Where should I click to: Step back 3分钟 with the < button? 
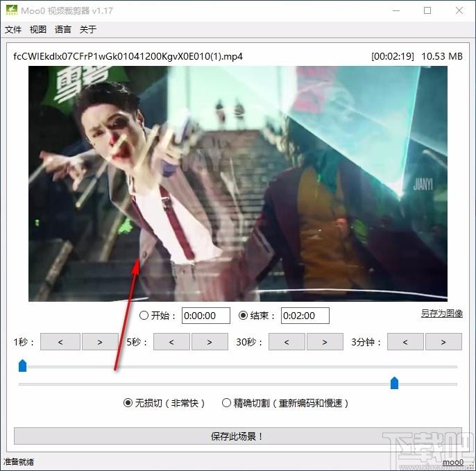405,342
